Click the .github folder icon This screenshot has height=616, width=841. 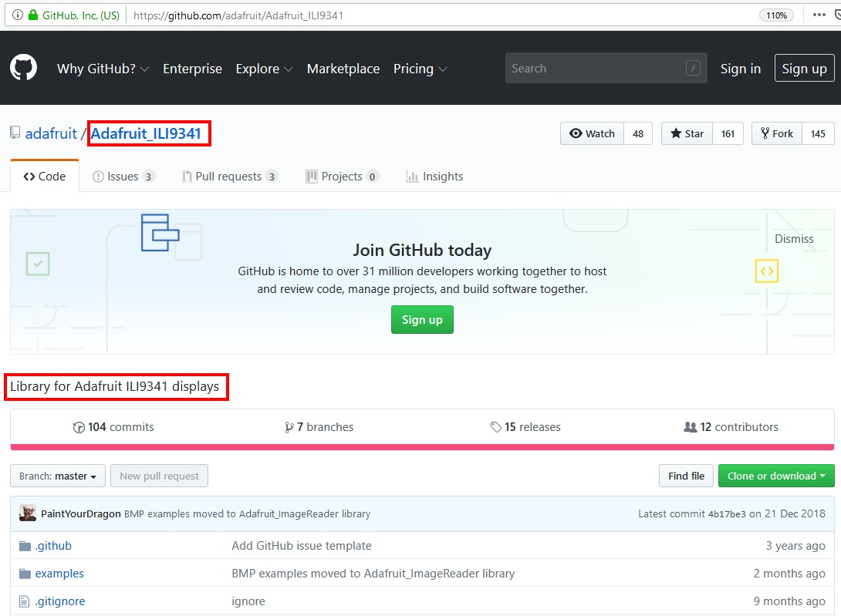(x=25, y=546)
